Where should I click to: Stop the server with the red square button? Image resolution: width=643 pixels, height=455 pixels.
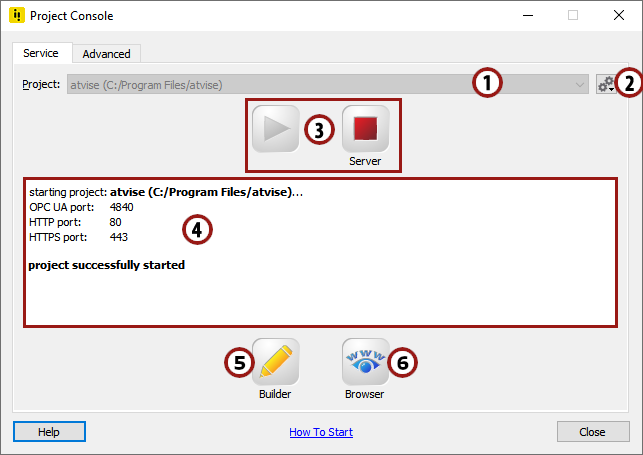(365, 129)
